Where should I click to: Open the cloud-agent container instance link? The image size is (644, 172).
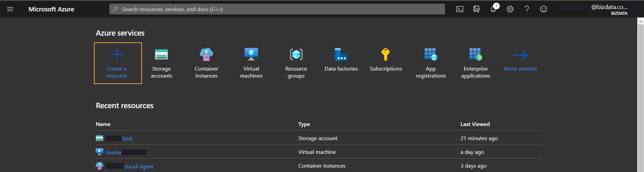139,166
